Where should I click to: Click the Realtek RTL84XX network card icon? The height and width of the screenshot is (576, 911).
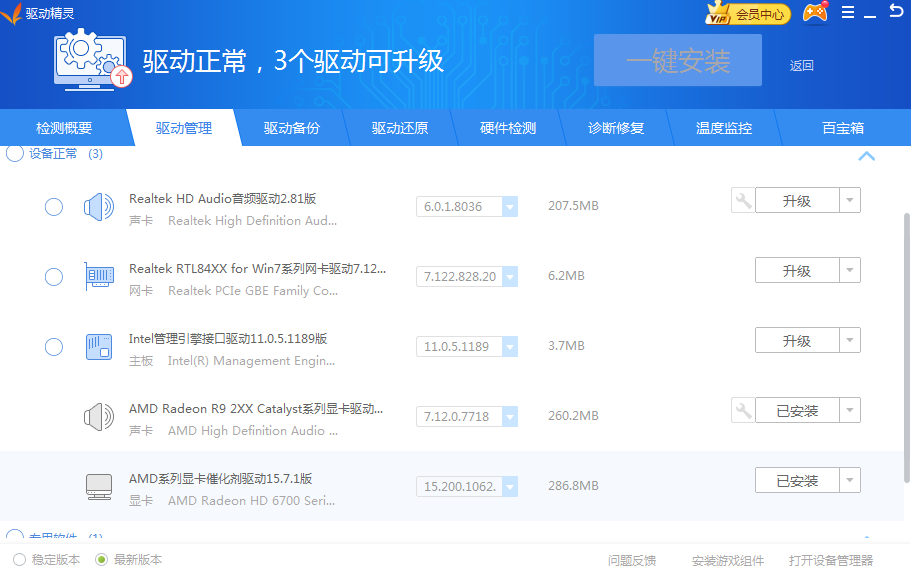pyautogui.click(x=99, y=277)
